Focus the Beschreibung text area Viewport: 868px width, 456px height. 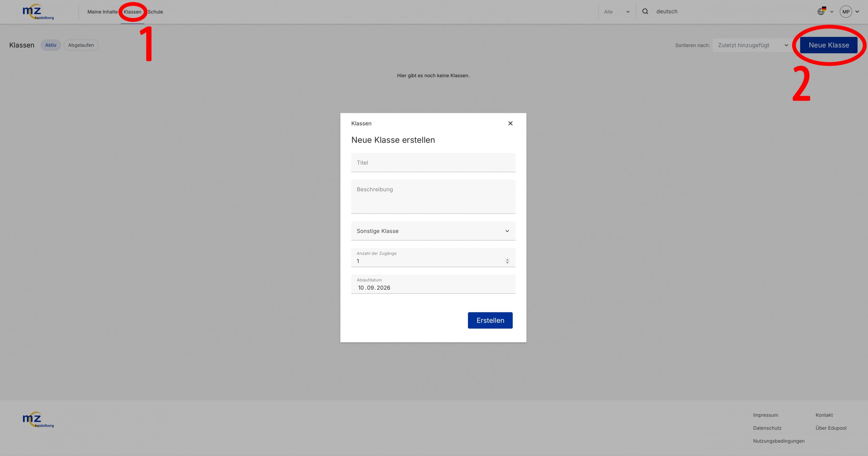pos(433,197)
